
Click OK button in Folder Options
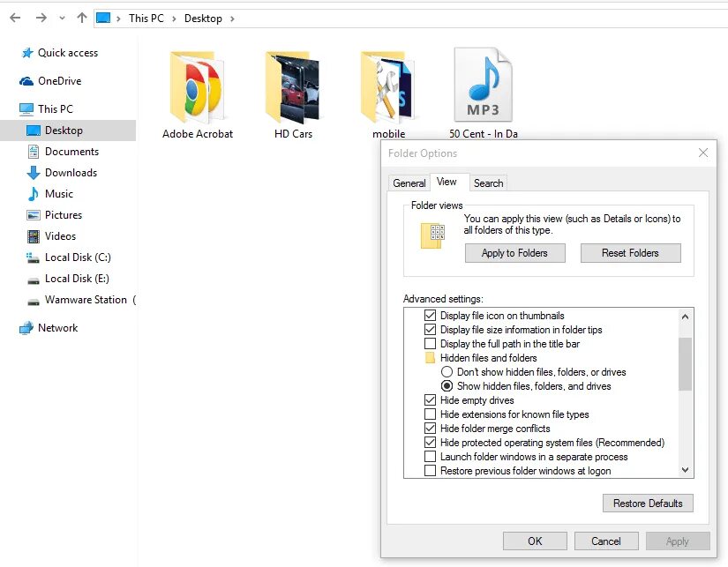point(535,541)
